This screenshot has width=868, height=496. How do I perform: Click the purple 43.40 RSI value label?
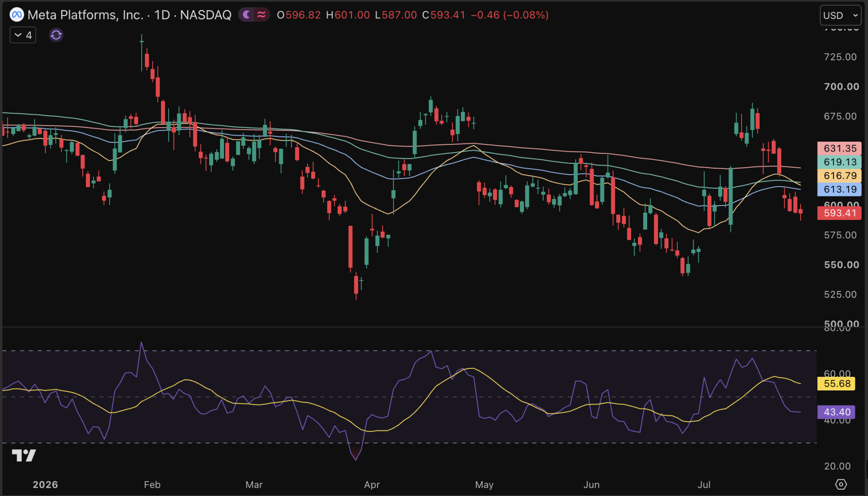pyautogui.click(x=836, y=412)
